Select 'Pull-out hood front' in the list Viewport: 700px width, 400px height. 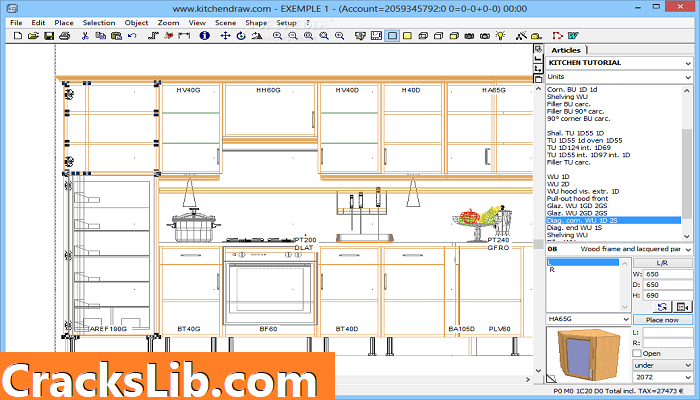click(x=577, y=198)
